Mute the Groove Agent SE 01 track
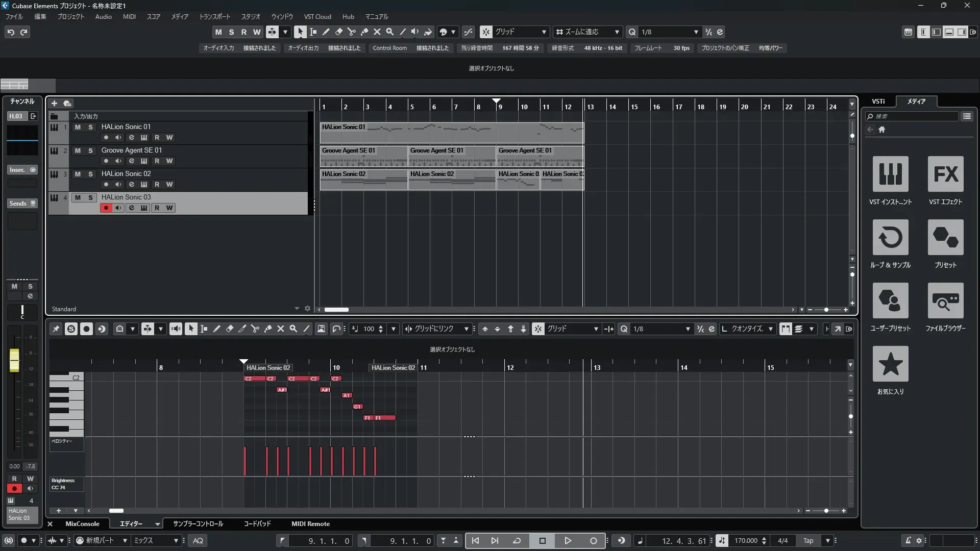 pos(78,151)
